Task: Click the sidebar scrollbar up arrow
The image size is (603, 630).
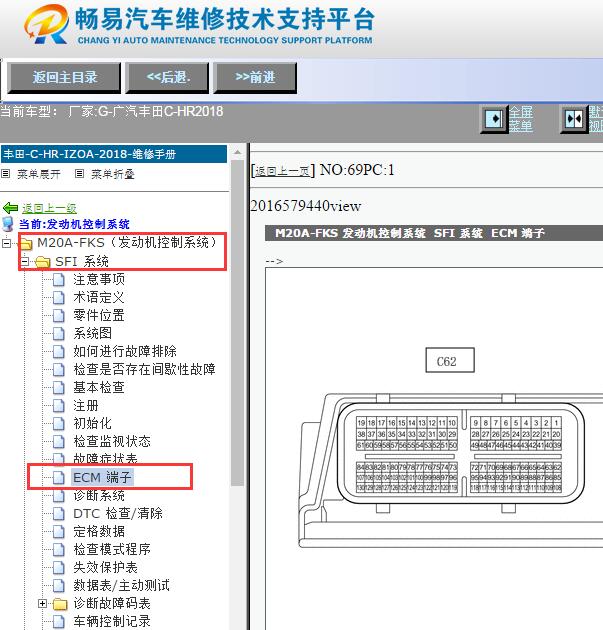Action: coord(238,153)
